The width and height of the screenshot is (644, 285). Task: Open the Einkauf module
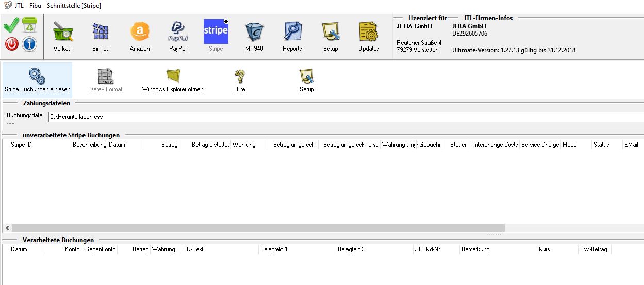click(101, 36)
